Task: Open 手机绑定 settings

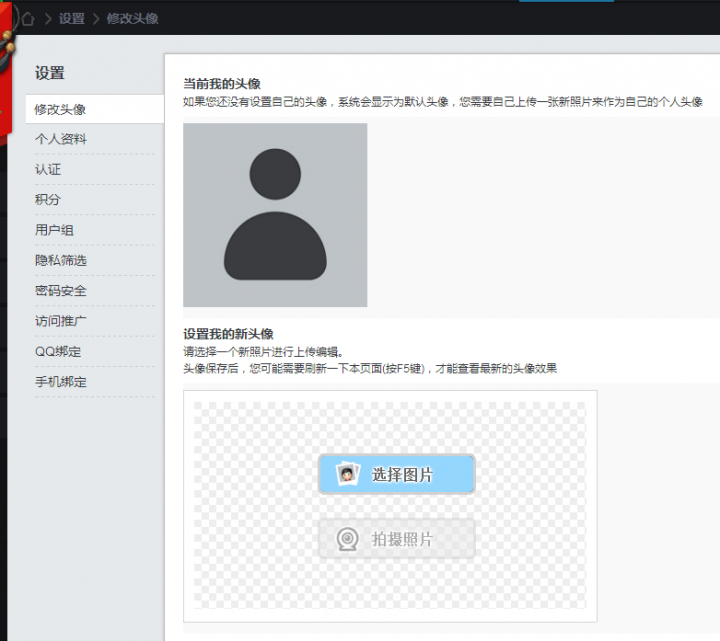Action: pyautogui.click(x=60, y=382)
